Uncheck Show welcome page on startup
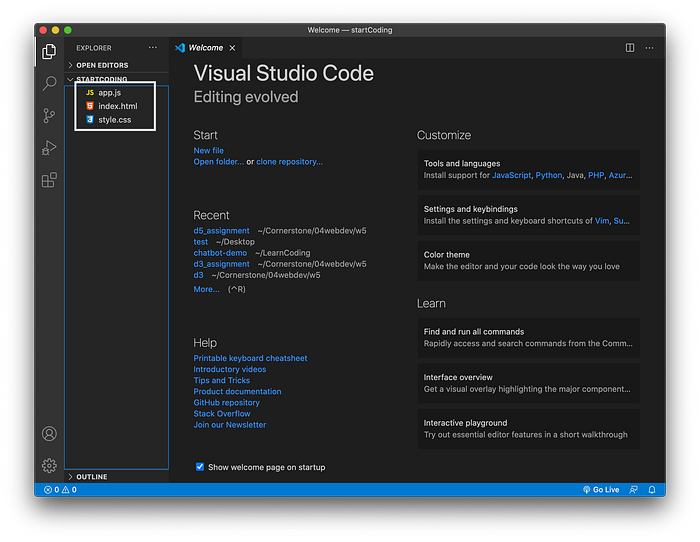 pyautogui.click(x=200, y=467)
